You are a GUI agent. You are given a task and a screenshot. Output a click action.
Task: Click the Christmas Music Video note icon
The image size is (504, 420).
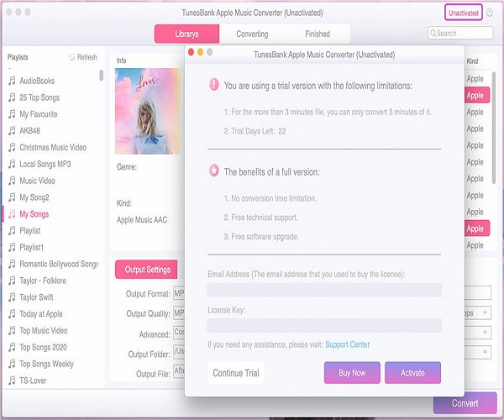(12, 148)
